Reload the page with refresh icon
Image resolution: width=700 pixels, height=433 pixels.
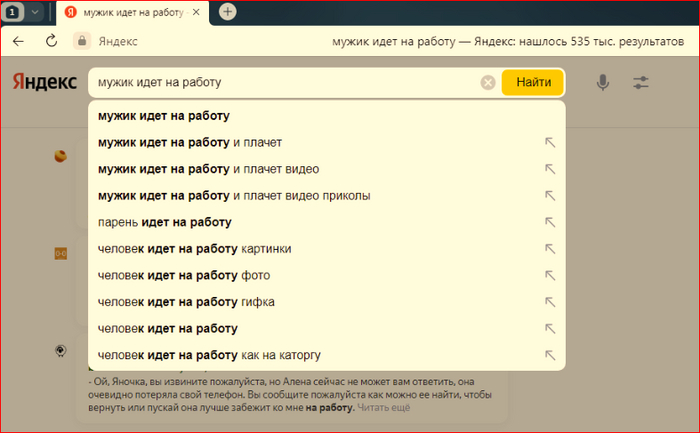(51, 41)
